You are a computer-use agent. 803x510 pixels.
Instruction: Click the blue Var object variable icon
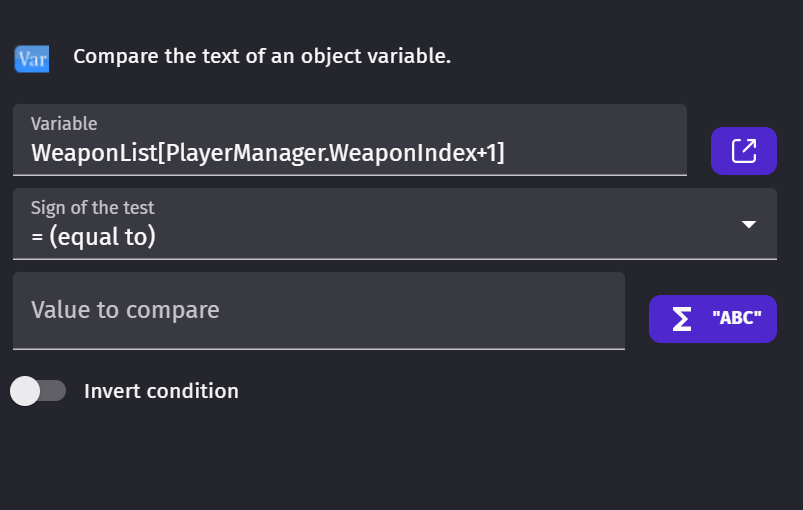32,59
